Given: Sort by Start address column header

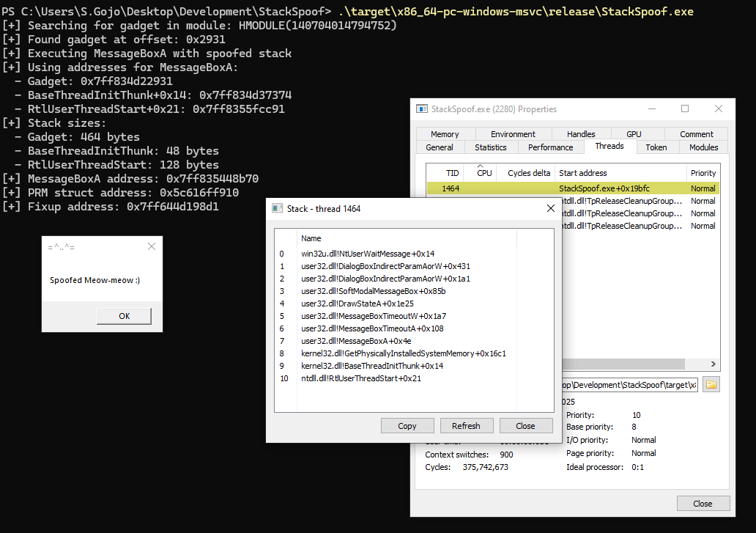Looking at the screenshot, I should (621, 173).
